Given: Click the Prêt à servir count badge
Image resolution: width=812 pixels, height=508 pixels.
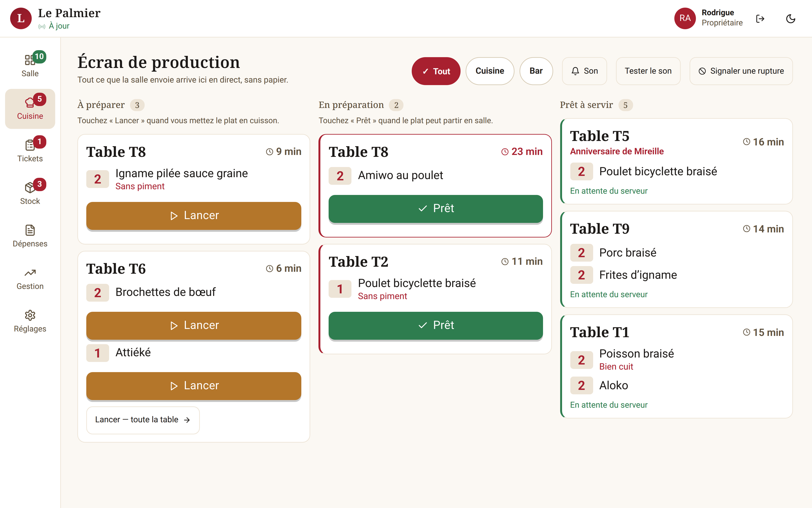Looking at the screenshot, I should (625, 105).
